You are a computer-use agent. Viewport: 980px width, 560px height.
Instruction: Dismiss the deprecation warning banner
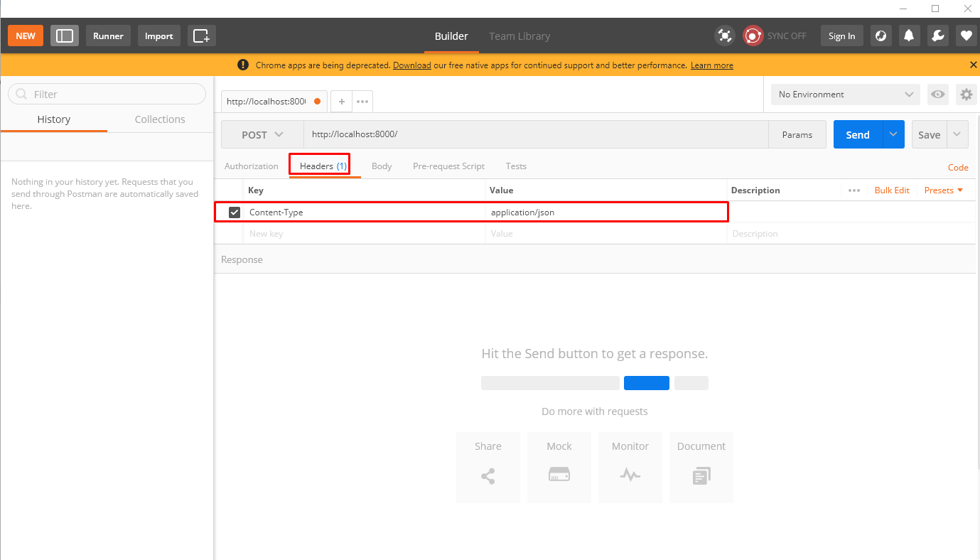[974, 65]
